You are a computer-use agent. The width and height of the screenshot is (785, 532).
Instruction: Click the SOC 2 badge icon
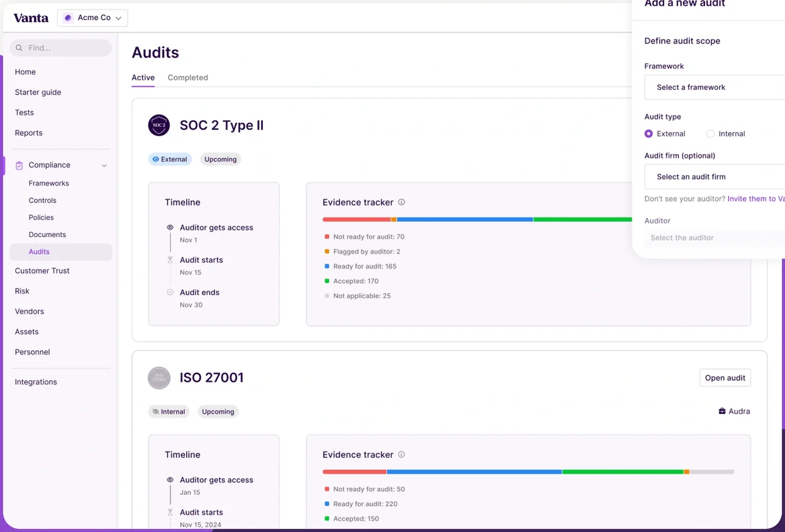coord(159,125)
